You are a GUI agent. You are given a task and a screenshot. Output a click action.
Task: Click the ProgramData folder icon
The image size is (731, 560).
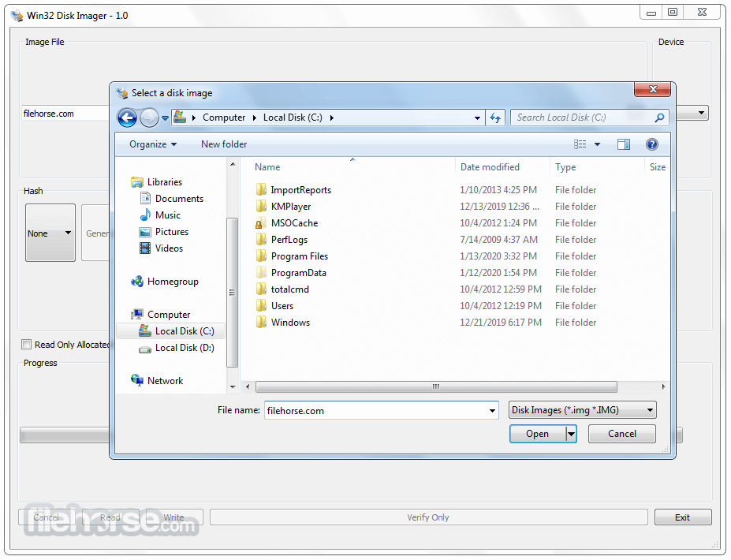click(x=261, y=273)
